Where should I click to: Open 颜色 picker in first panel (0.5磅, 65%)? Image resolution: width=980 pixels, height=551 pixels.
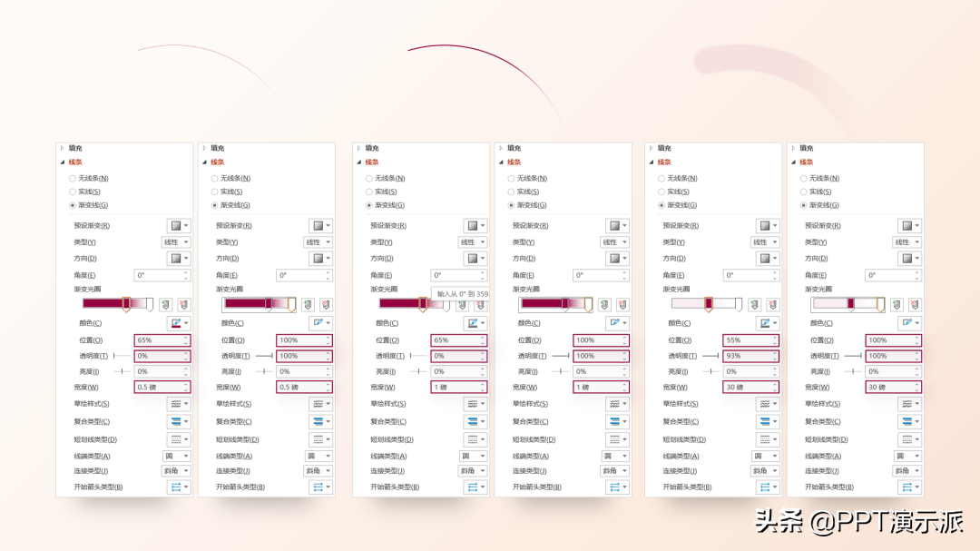pyautogui.click(x=179, y=323)
